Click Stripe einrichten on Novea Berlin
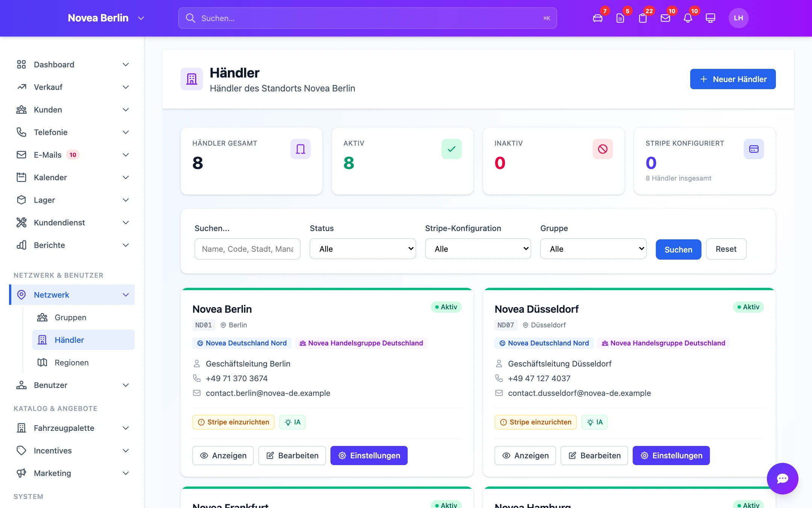 pos(233,422)
